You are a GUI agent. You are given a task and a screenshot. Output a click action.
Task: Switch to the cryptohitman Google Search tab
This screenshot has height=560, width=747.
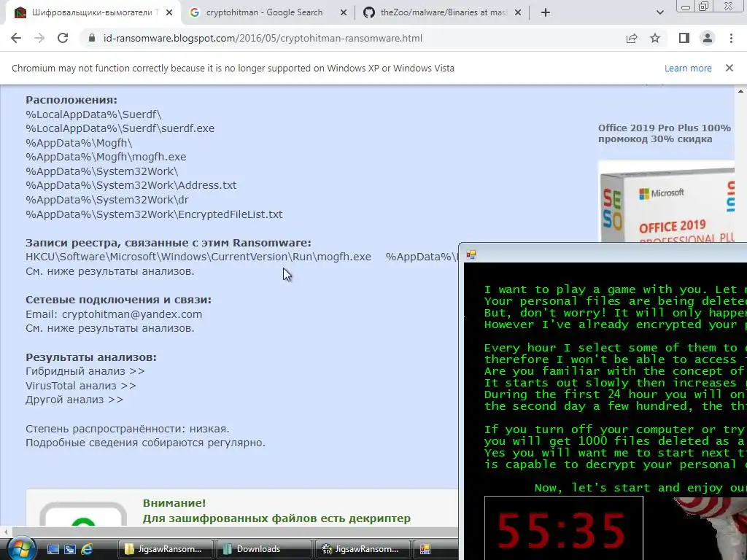[x=264, y=12]
